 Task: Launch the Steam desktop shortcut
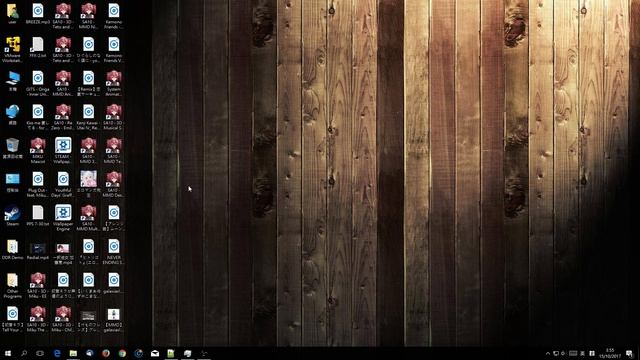pyautogui.click(x=12, y=216)
